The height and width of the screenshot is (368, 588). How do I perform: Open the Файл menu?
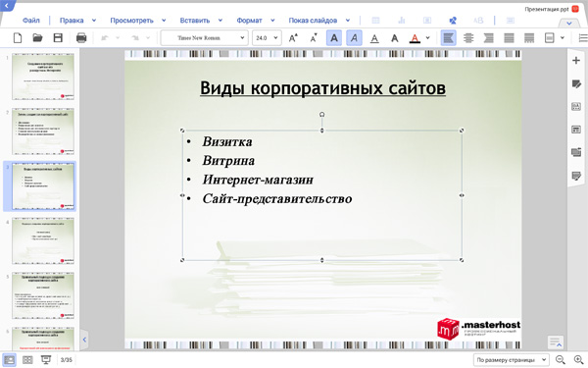[x=31, y=21]
